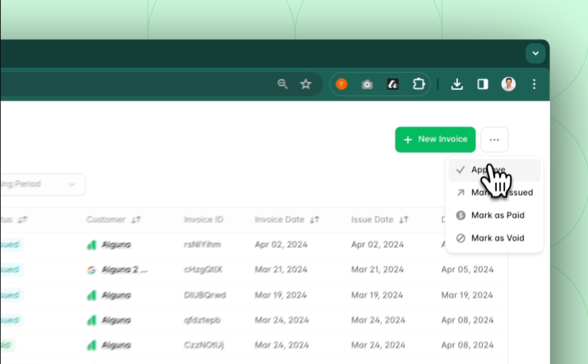Click issue date Mar 19, 2024
This screenshot has width=588, height=364.
[377, 295]
